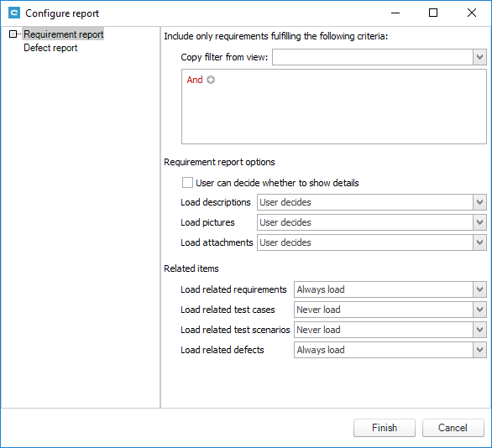This screenshot has height=448, width=492.
Task: Select Requirement report in the tree
Action: (63, 34)
